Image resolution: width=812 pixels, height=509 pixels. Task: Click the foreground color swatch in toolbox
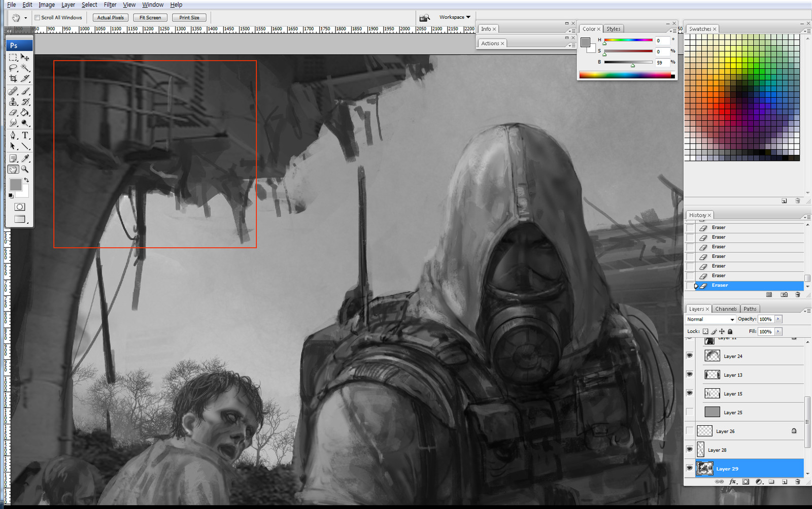16,185
